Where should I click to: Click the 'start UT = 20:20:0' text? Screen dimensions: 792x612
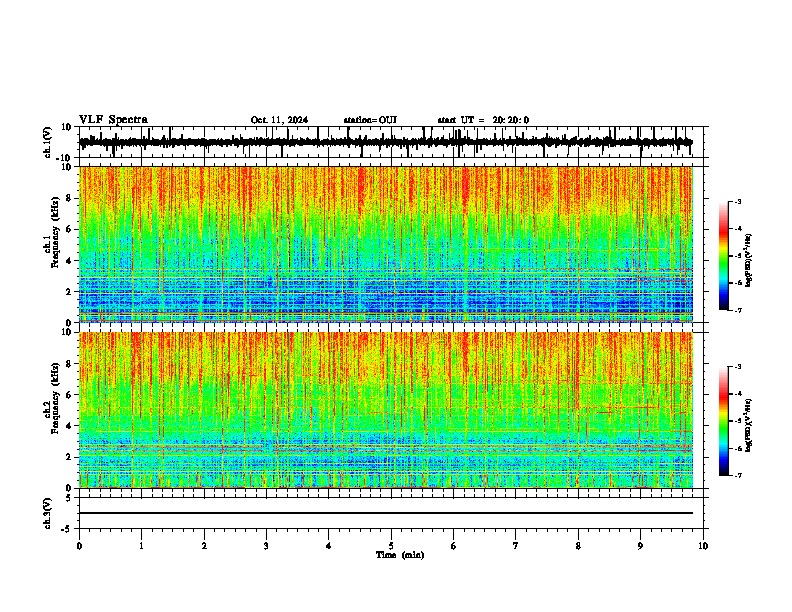tap(483, 120)
